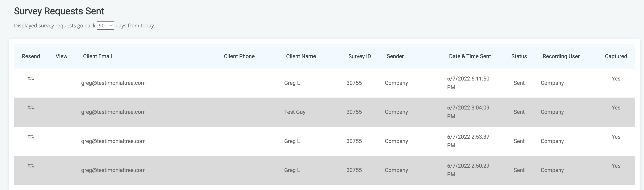Click the Resend column header
Viewport: 644px width, 190px height.
[x=31, y=56]
